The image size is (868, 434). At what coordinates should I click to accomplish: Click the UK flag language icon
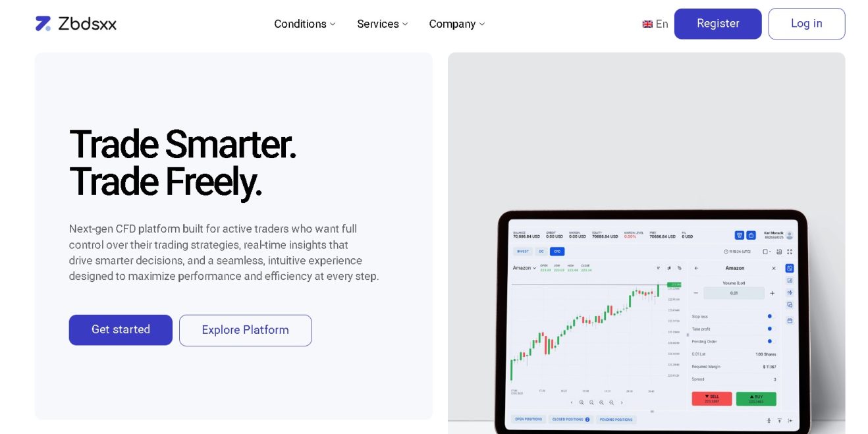point(647,24)
